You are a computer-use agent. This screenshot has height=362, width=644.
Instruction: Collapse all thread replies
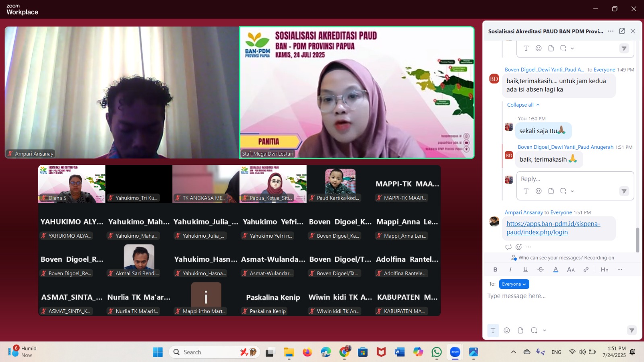pyautogui.click(x=523, y=105)
